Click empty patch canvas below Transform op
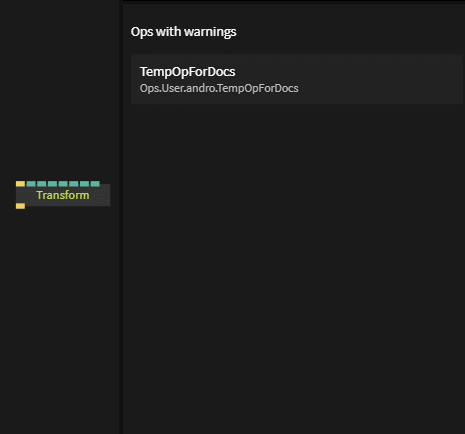This screenshot has width=465, height=434. [x=60, y=317]
